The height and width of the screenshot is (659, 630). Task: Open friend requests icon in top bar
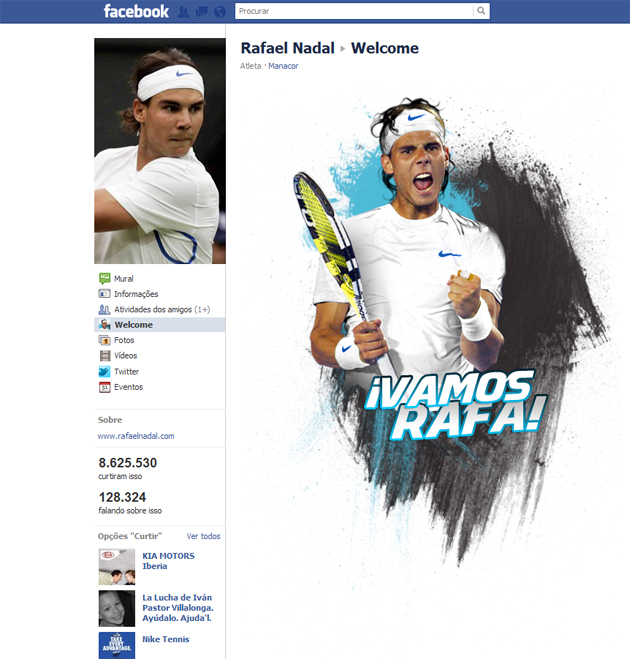183,11
